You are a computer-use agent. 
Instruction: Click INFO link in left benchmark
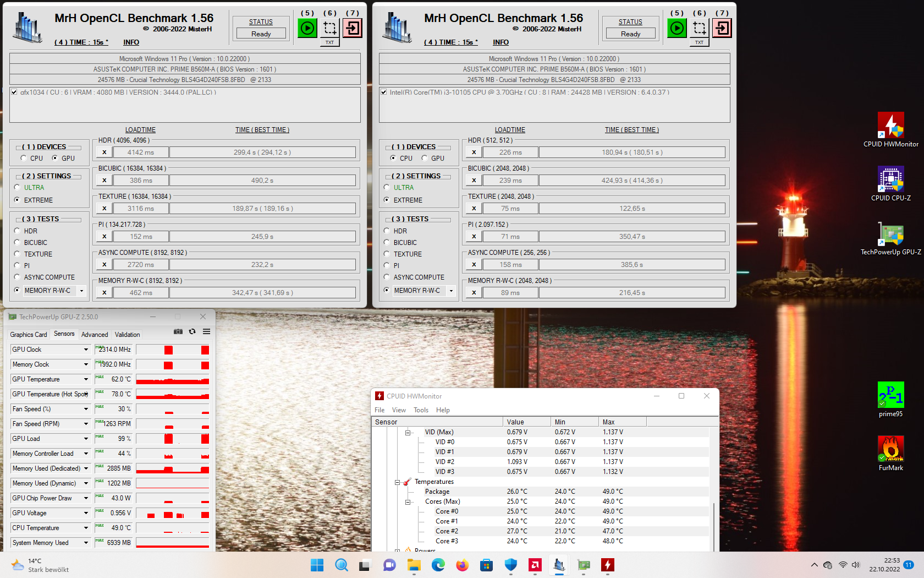[131, 42]
